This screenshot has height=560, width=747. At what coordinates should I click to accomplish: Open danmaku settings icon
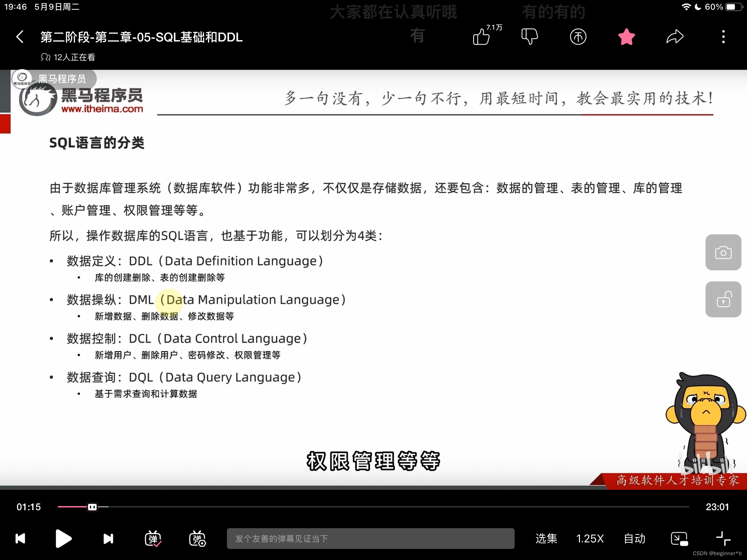(197, 539)
